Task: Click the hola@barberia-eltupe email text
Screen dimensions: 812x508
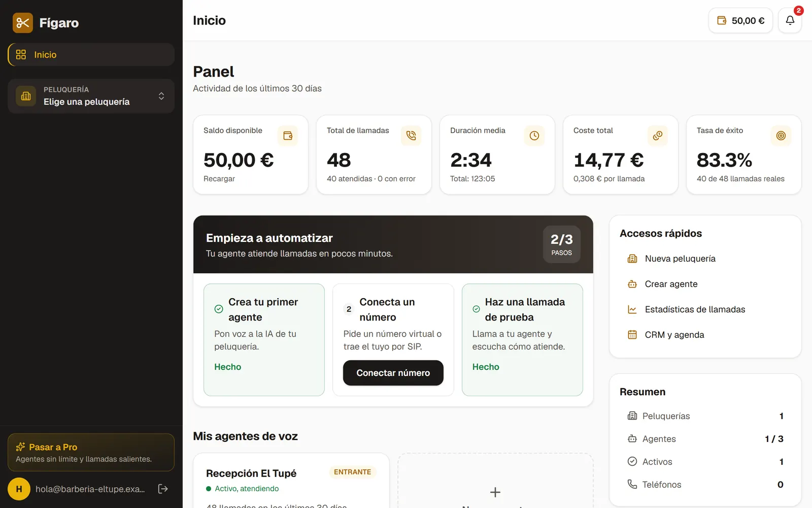Action: [90, 489]
